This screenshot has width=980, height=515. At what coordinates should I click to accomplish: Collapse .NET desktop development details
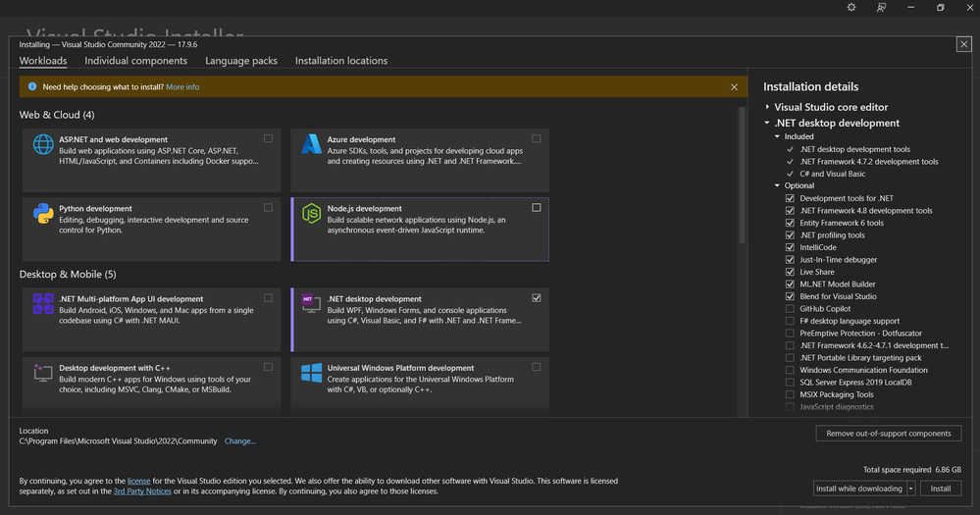click(x=767, y=124)
